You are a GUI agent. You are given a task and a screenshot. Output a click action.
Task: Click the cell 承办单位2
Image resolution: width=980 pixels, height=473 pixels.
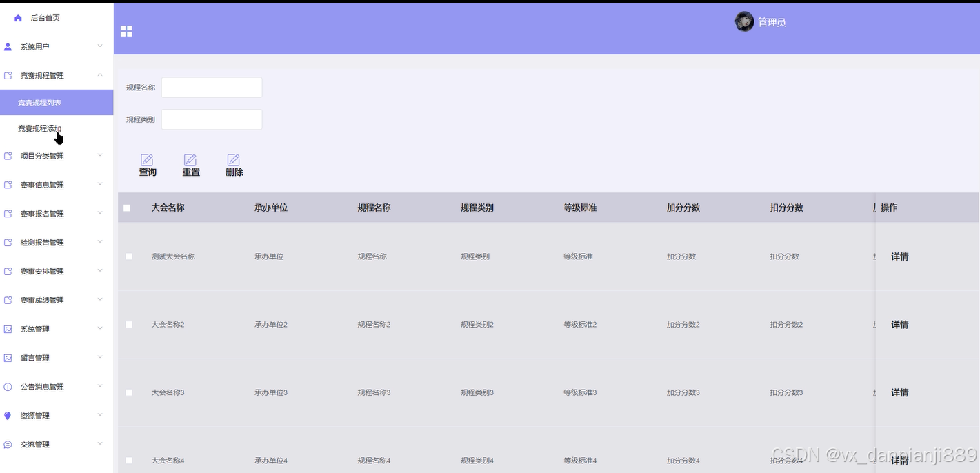click(271, 324)
